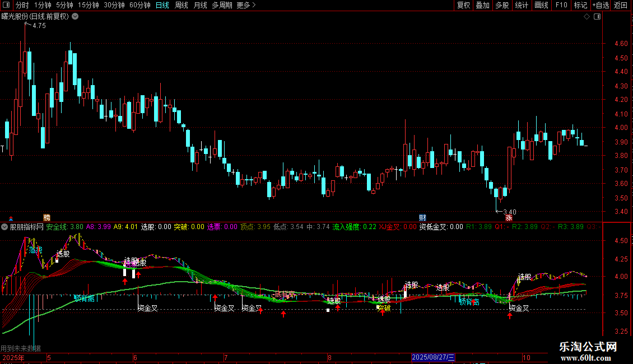Click the 榜 marker icon on the chart
The image size is (633, 364).
(x=47, y=217)
